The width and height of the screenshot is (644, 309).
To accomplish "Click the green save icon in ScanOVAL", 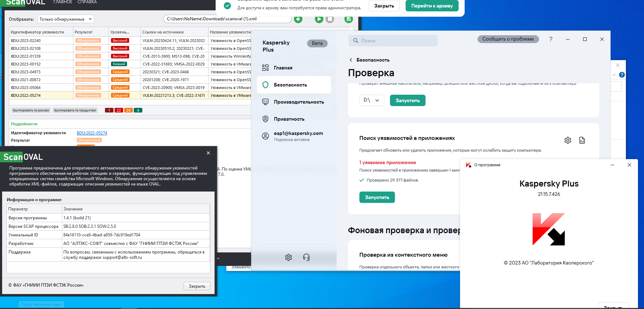I will tap(349, 19).
